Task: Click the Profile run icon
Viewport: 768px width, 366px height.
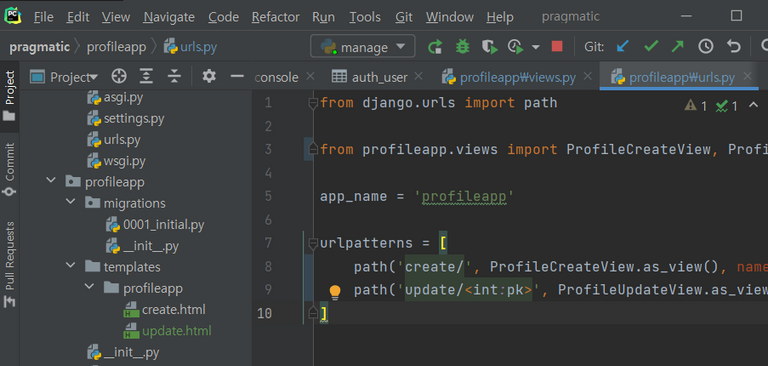Action: coord(516,47)
